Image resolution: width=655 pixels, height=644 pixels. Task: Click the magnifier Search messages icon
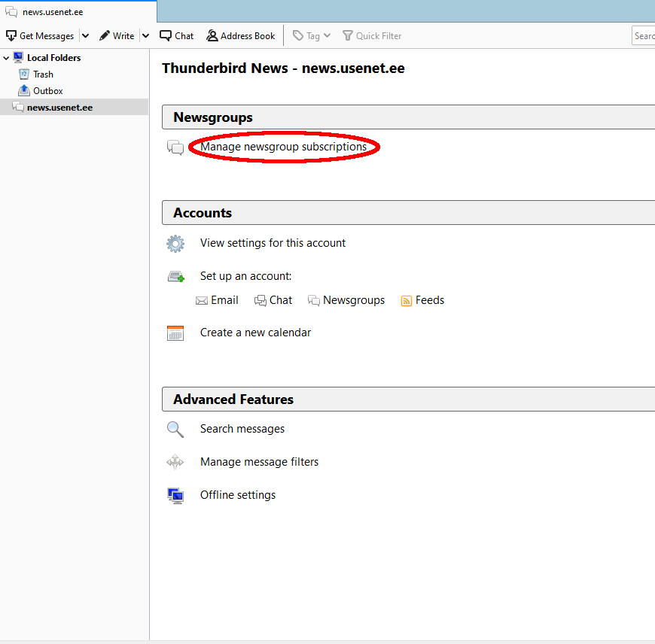(x=175, y=429)
